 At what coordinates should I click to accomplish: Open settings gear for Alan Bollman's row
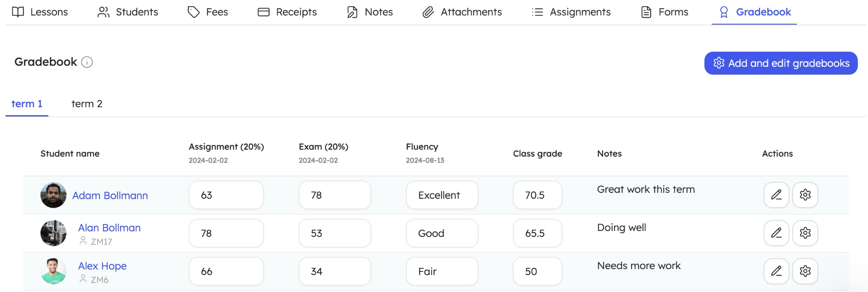pyautogui.click(x=805, y=233)
